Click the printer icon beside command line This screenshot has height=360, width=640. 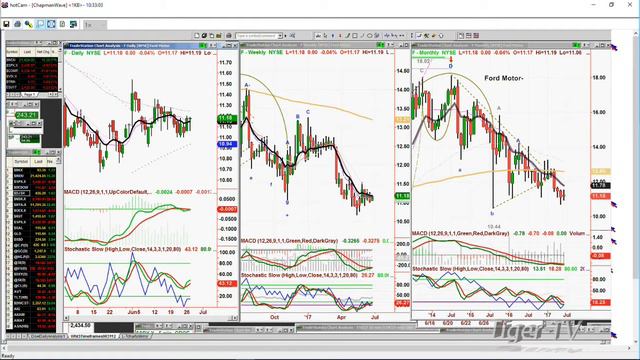229,36
